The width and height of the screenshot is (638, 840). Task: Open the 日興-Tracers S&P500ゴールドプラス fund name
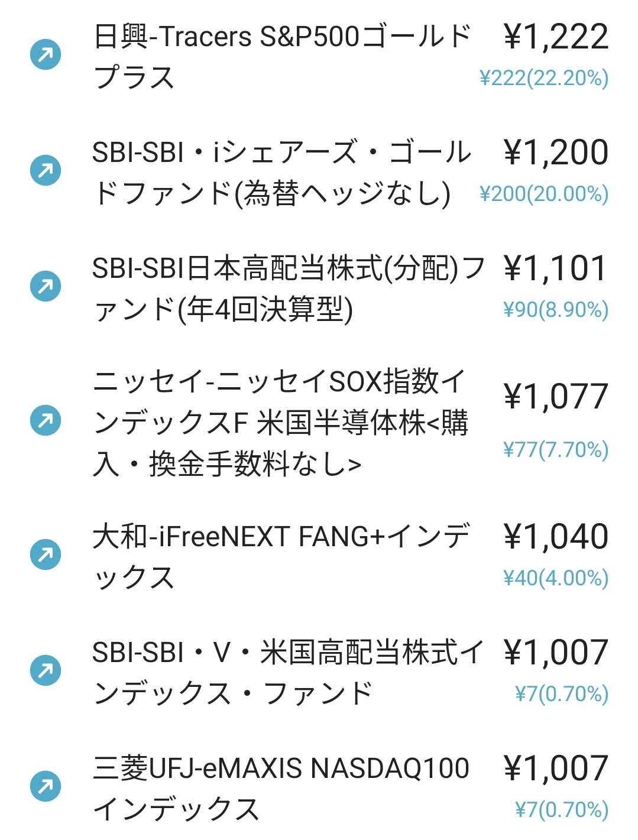281,56
